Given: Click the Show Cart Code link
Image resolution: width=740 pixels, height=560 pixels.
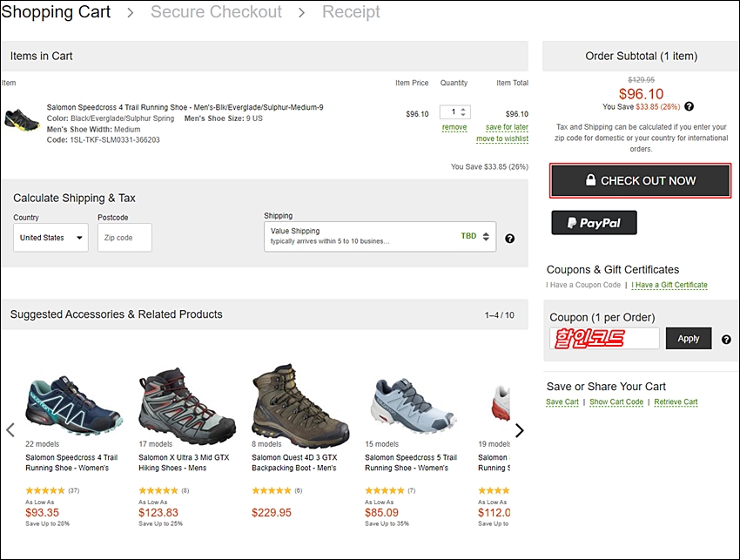Looking at the screenshot, I should click(616, 401).
